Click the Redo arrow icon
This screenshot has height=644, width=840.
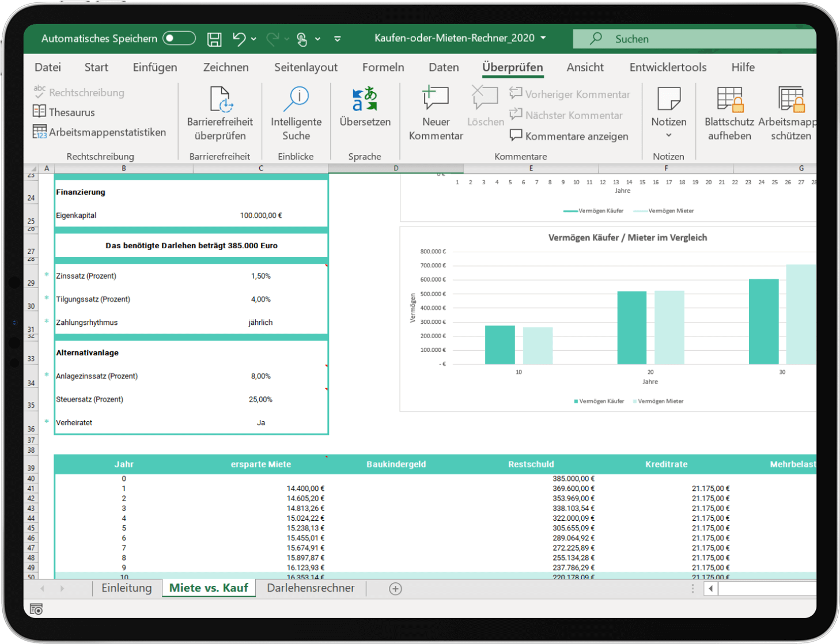tap(273, 39)
